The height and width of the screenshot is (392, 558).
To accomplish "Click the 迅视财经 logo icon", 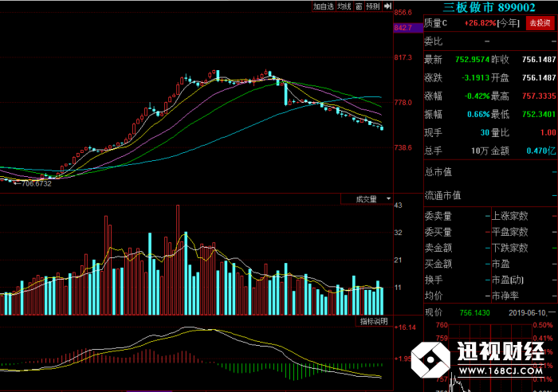I will click(x=430, y=359).
